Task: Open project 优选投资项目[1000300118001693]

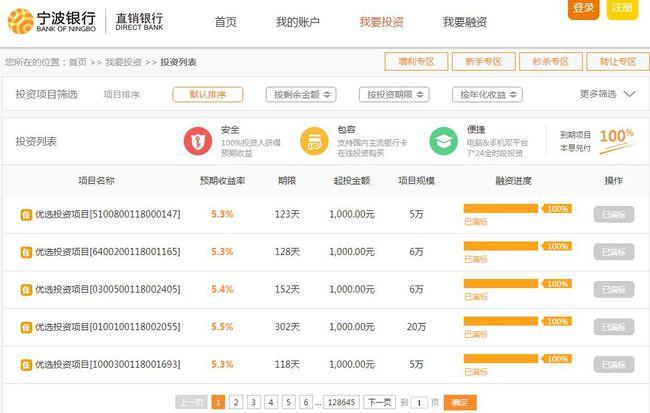Action: (108, 364)
